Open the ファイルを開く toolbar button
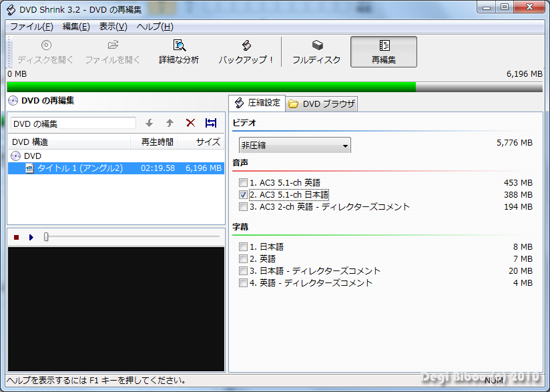This screenshot has width=550, height=392. click(x=113, y=52)
